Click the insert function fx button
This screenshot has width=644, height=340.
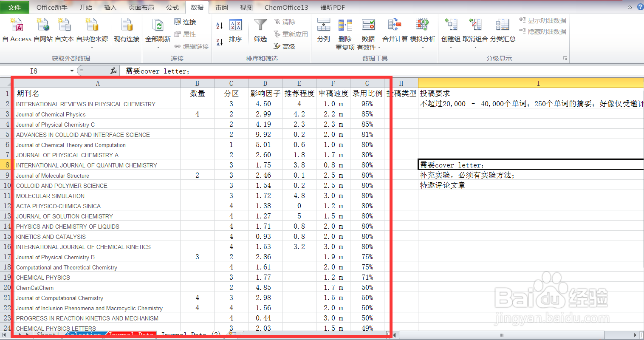[x=113, y=71]
